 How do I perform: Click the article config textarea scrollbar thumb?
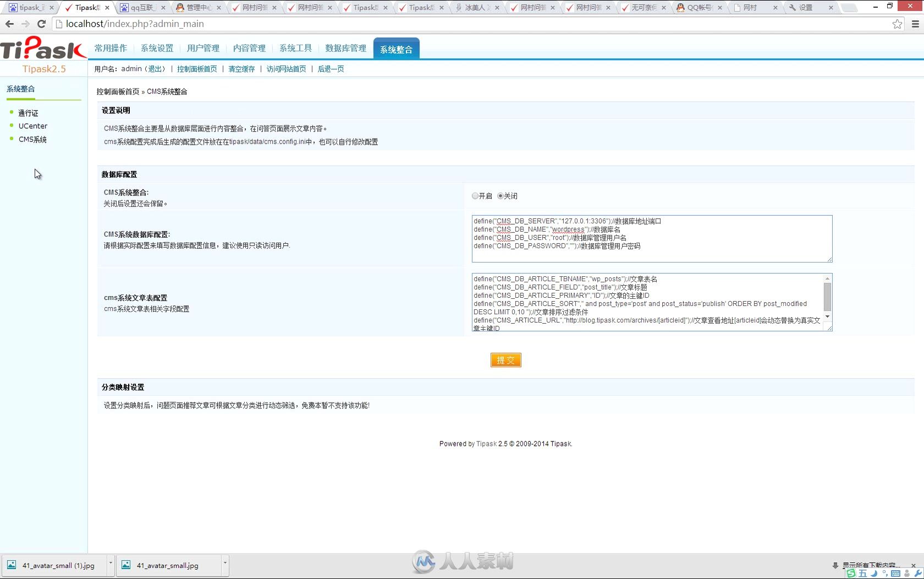click(x=827, y=297)
